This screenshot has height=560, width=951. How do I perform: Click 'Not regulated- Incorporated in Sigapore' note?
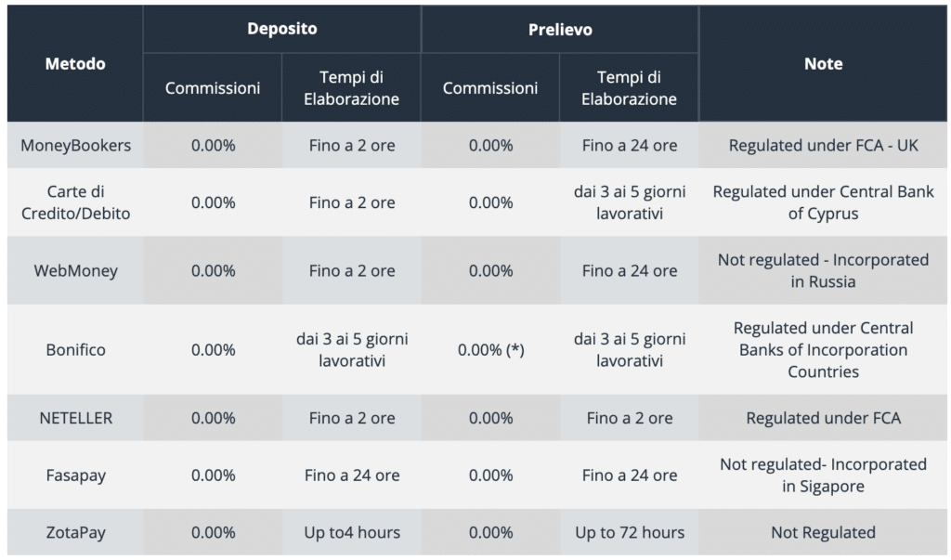[x=823, y=475]
